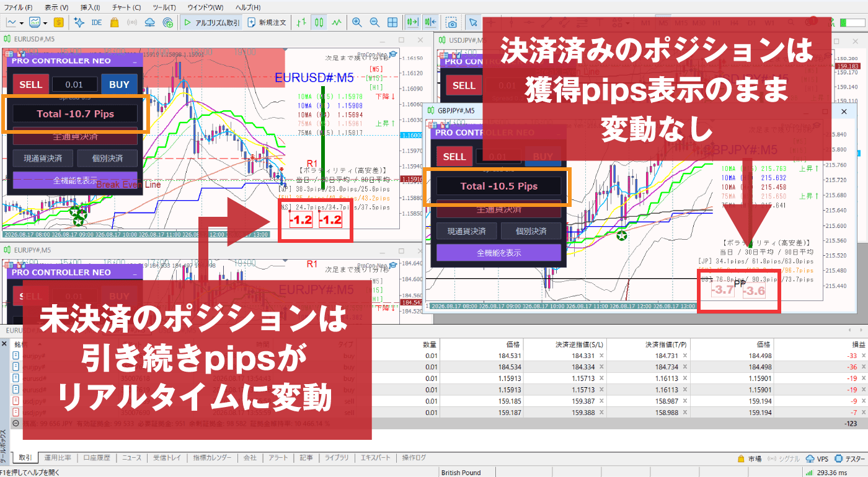
Task: Open the Market shopping bag toolbar icon
Action: 115,22
